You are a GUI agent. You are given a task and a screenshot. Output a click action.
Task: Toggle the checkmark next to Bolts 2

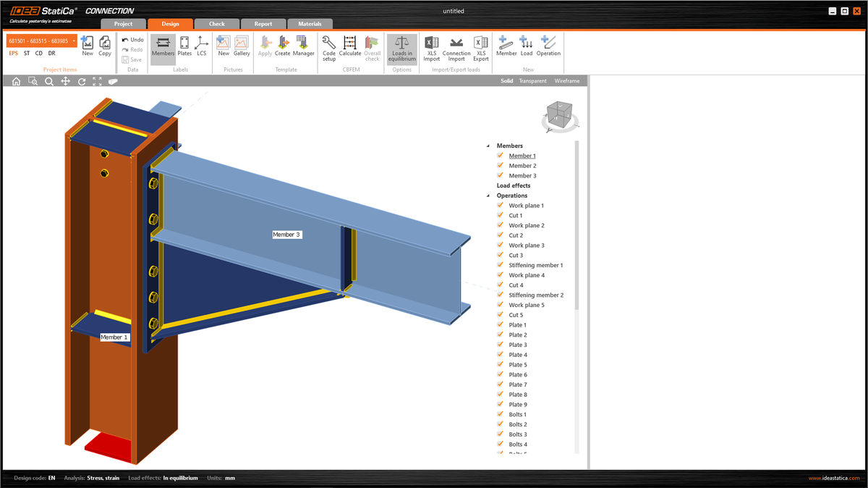(499, 424)
